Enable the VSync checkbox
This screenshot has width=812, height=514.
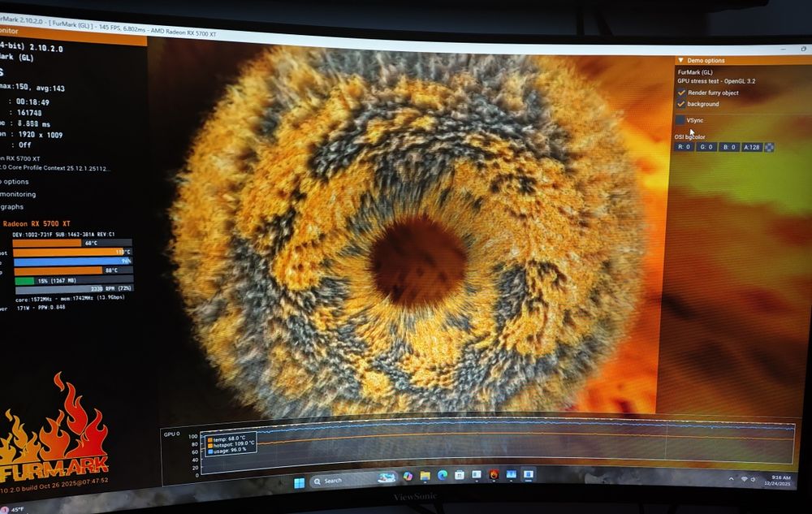680,120
